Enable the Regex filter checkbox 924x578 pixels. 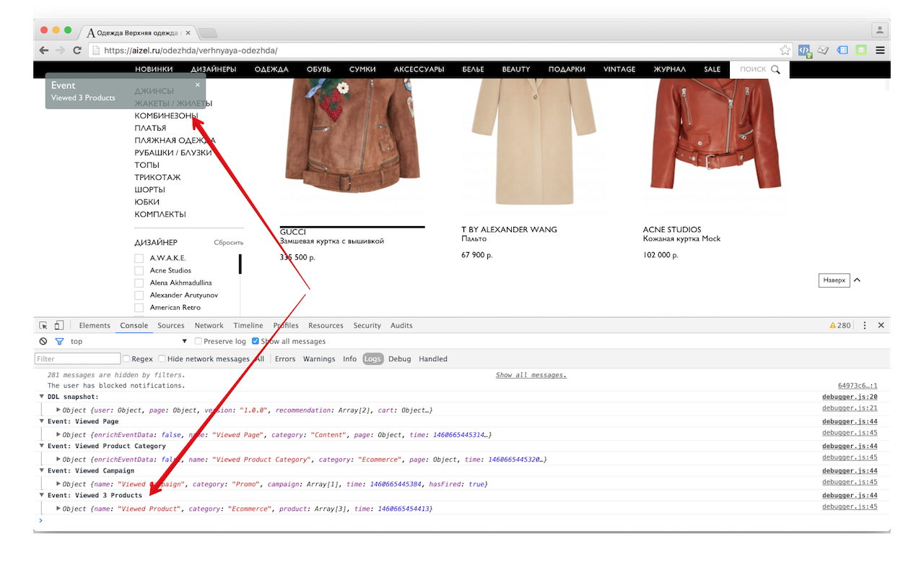(126, 359)
